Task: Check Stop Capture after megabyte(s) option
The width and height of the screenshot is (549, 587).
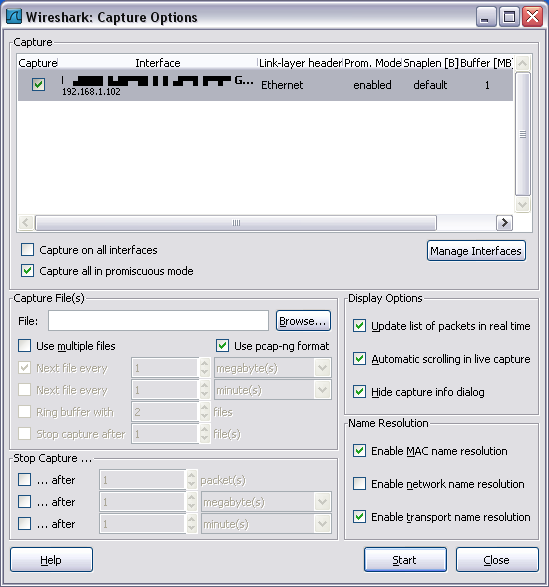Action: pos(25,502)
